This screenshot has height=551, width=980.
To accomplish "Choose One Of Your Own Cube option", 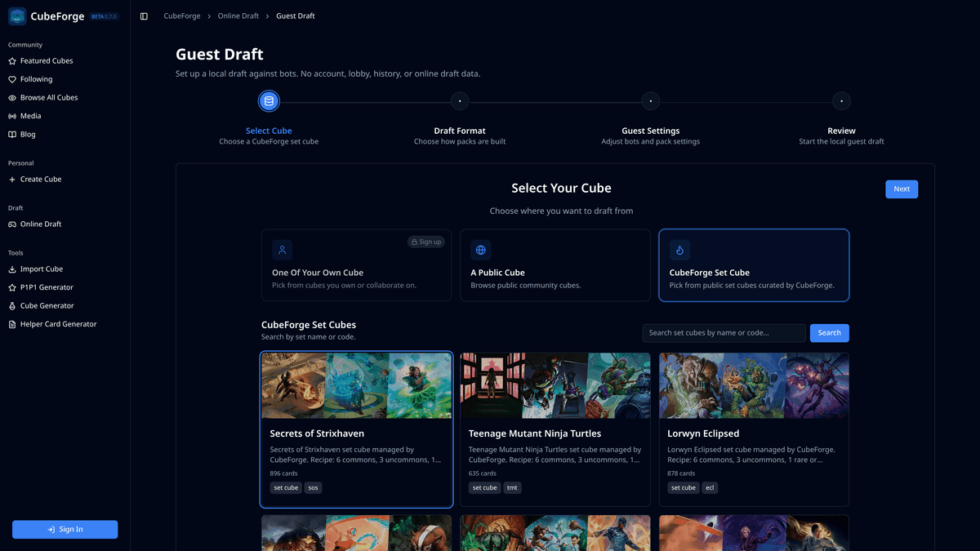I will (356, 265).
